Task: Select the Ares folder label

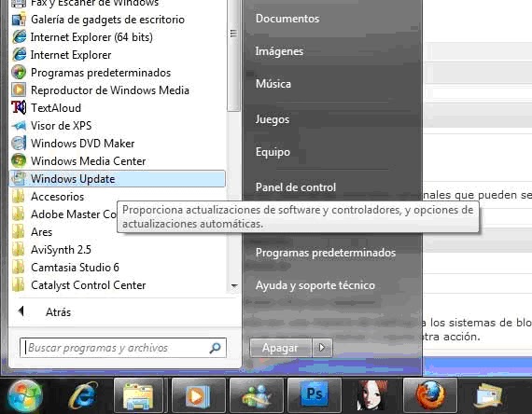Action: click(41, 232)
